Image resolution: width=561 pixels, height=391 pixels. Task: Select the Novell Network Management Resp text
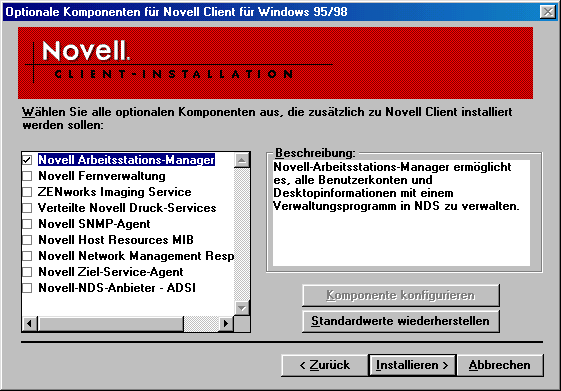click(x=136, y=256)
